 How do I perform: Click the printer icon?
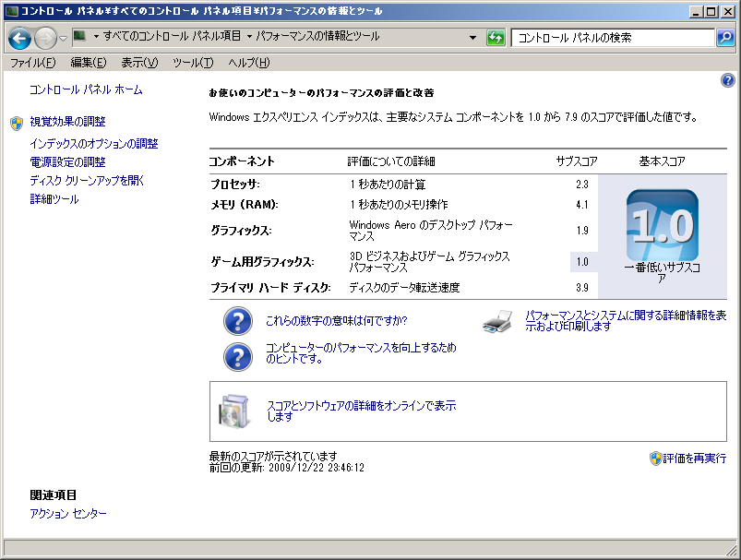(497, 321)
